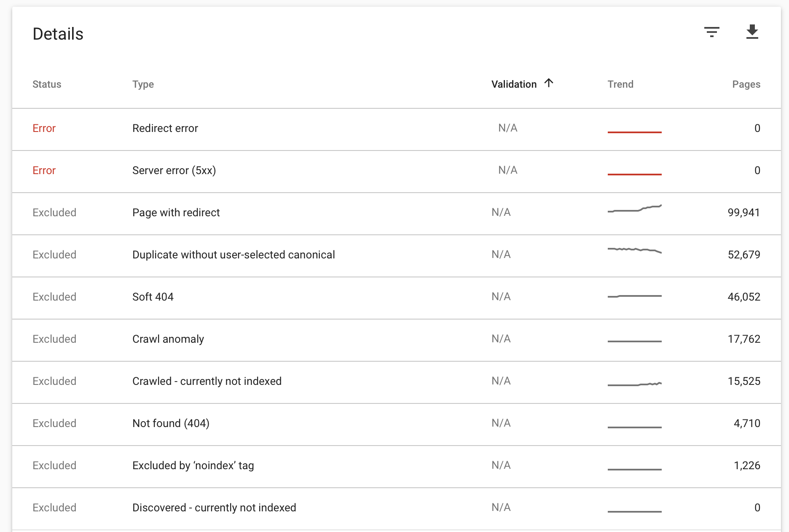The image size is (789, 532).
Task: Select Excluded by 'noindex' tag row
Action: pos(397,467)
